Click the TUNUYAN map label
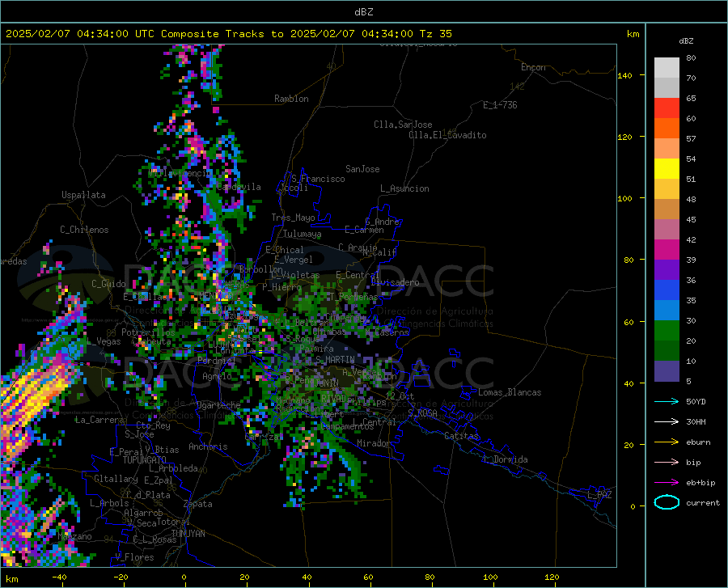This screenshot has height=588, width=728. 188,534
